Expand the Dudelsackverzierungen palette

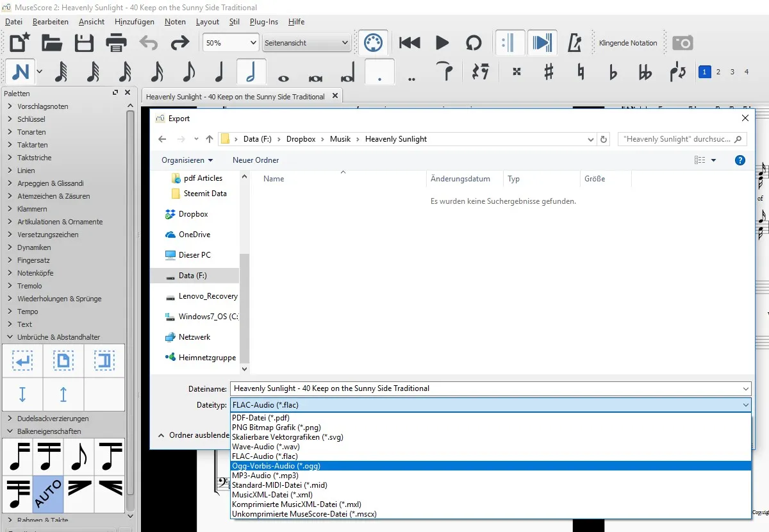point(53,419)
